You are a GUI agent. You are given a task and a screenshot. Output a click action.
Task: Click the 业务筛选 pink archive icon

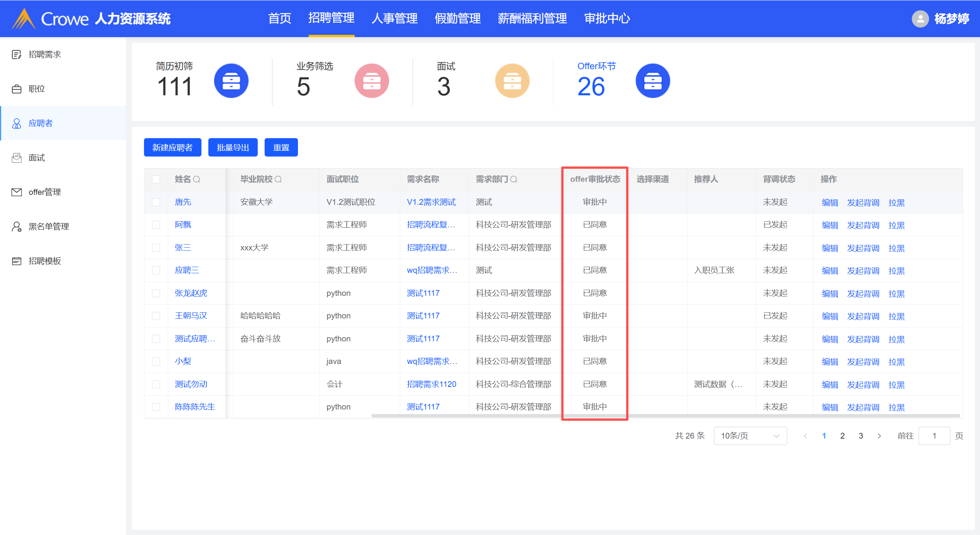click(x=371, y=81)
